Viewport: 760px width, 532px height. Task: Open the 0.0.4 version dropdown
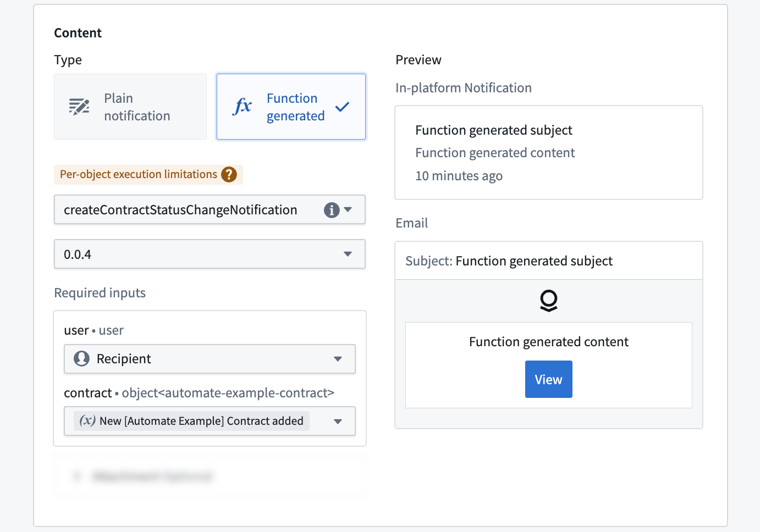pyautogui.click(x=210, y=254)
